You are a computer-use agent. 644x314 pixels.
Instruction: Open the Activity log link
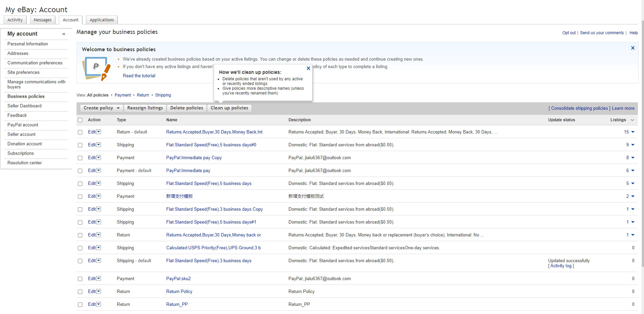tap(561, 266)
